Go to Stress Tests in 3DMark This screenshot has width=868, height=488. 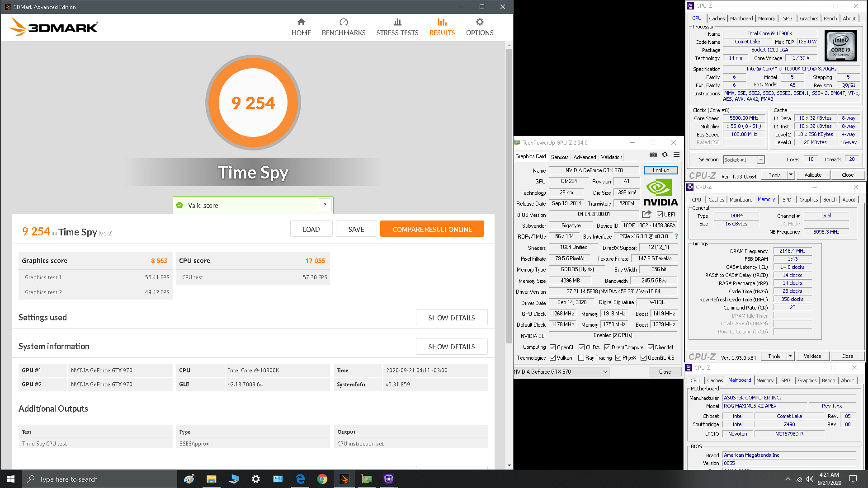coord(397,27)
